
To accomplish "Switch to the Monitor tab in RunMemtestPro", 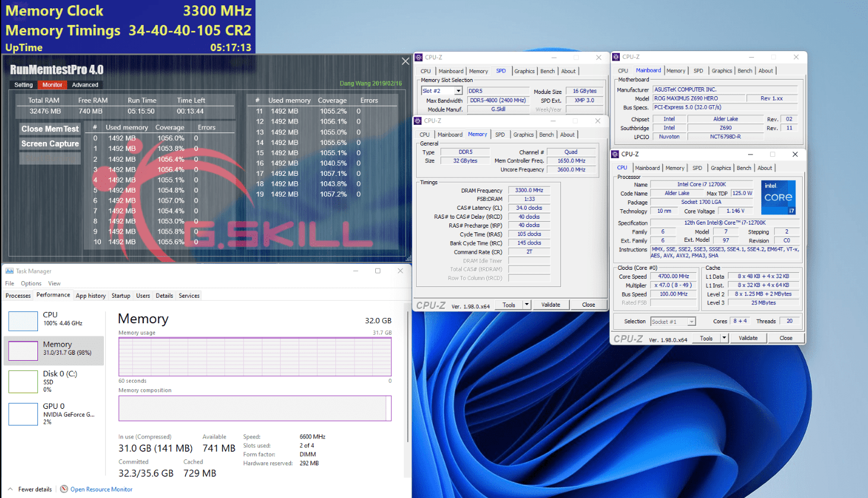I will pos(52,85).
